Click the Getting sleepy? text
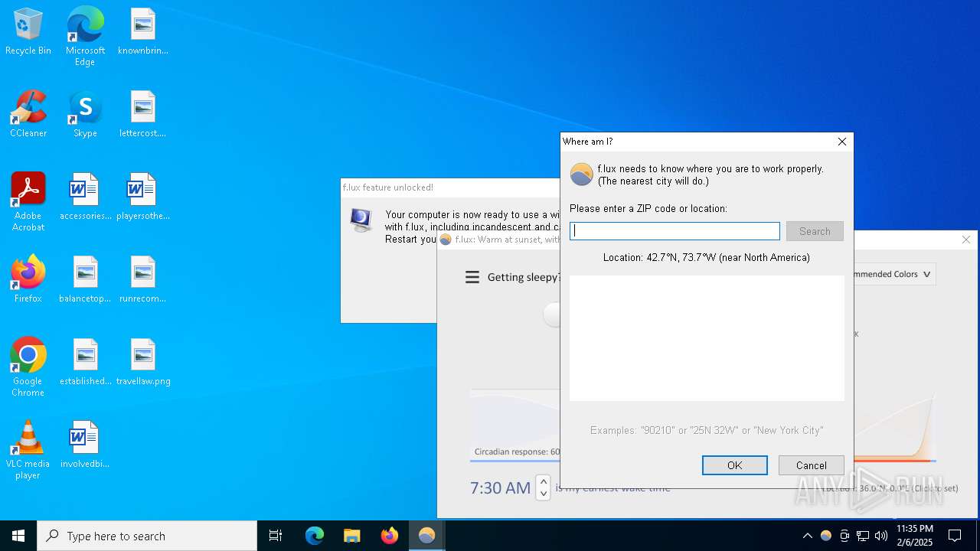Screen dimensions: 980x551 point(524,277)
